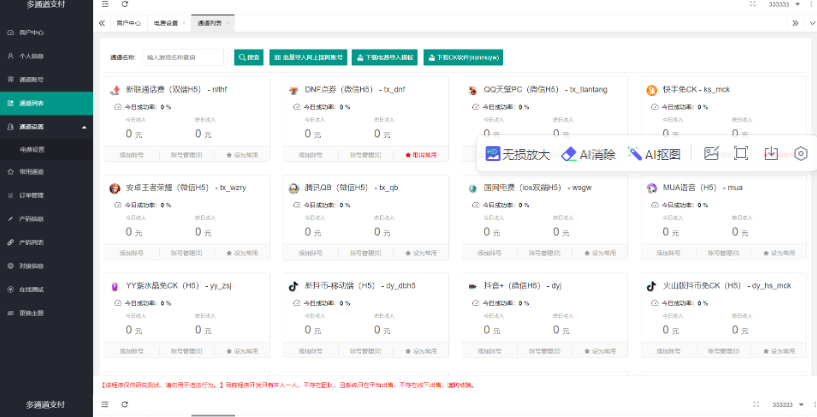Screen dimensions: 817x417
Task: Click the DNF点券 card logo
Action: click(294, 90)
